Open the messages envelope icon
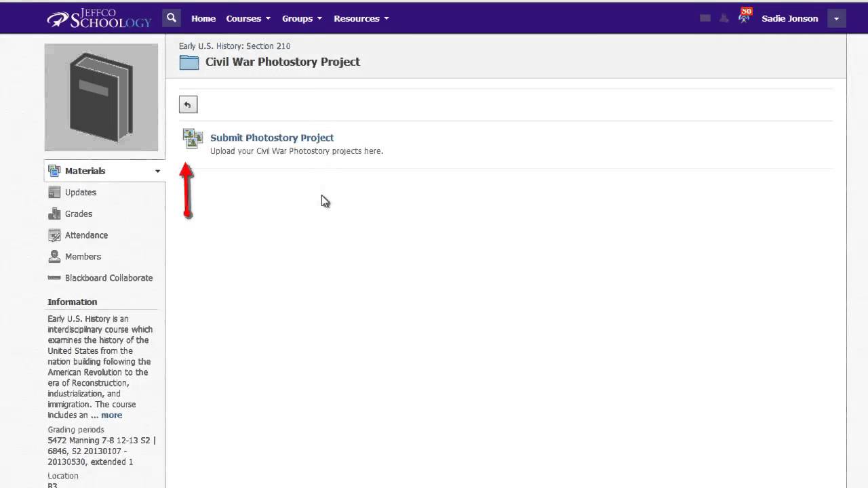The width and height of the screenshot is (868, 488). coord(705,18)
